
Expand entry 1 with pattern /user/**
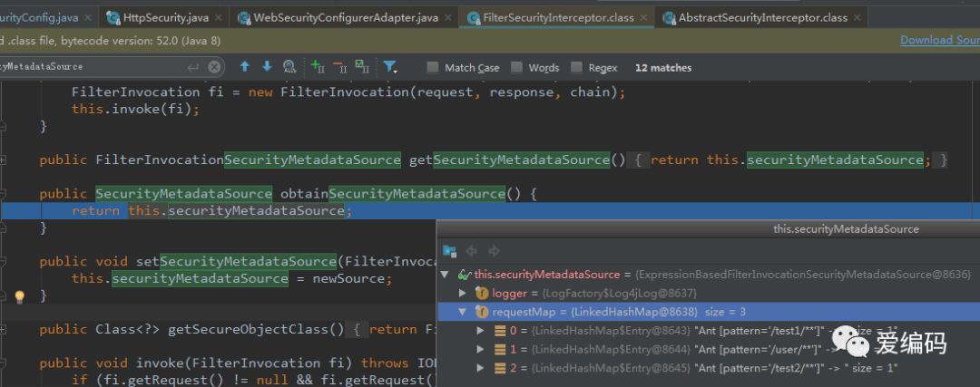click(481, 349)
